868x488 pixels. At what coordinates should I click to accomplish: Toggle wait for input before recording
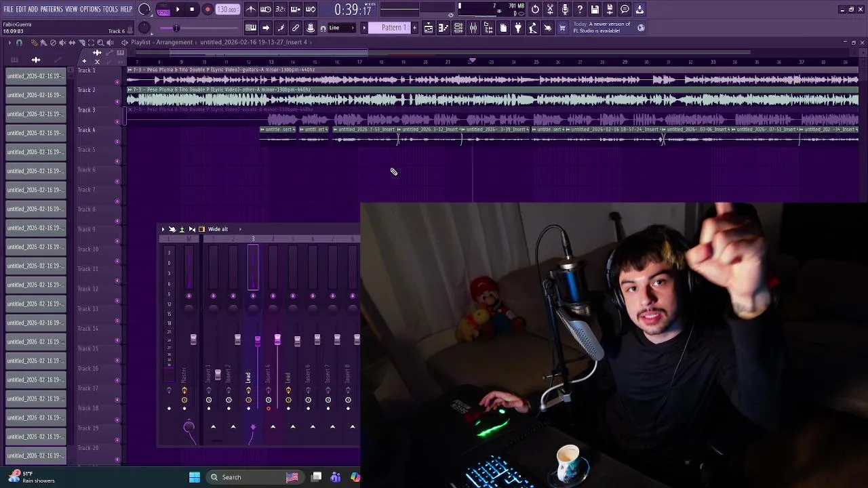click(x=266, y=9)
